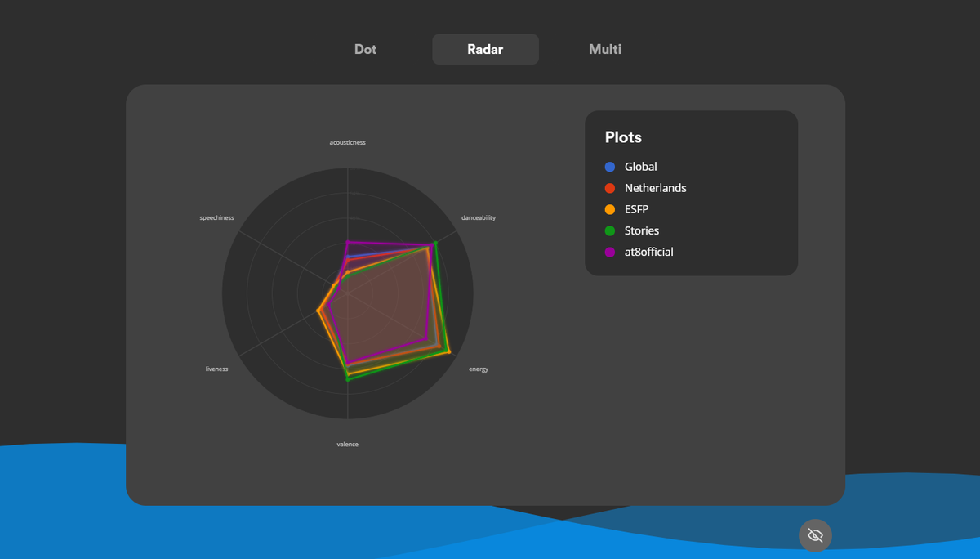Click the energy axis label
Screen dimensions: 980x559
point(479,369)
